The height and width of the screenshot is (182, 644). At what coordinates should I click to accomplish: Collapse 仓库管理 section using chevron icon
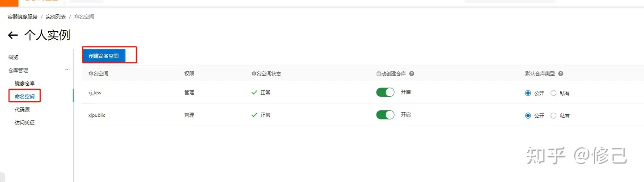(x=67, y=70)
